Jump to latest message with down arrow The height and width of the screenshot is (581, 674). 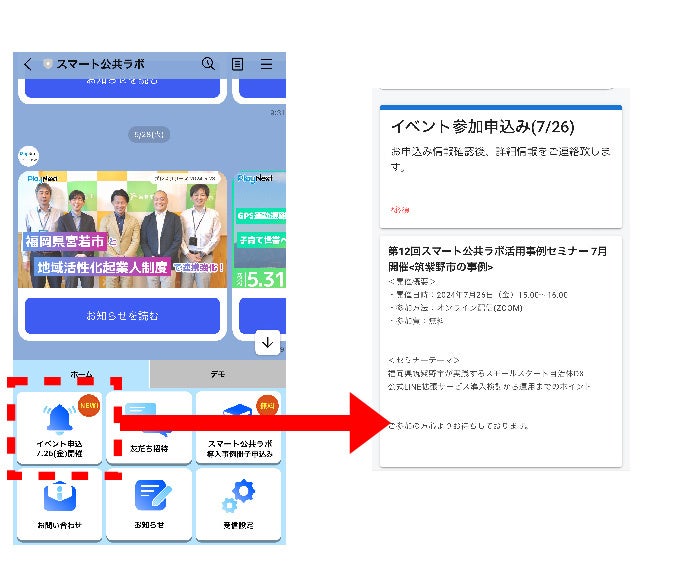pos(267,342)
